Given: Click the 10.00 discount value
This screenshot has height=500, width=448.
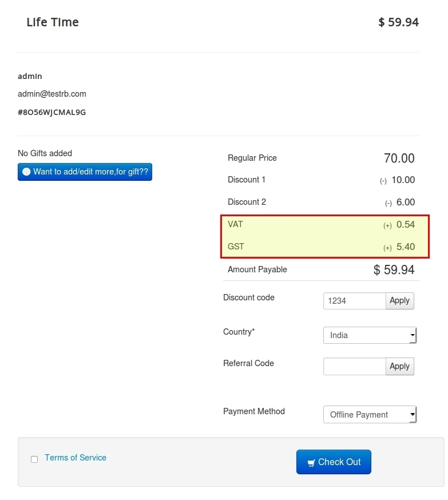Looking at the screenshot, I should pos(403,180).
